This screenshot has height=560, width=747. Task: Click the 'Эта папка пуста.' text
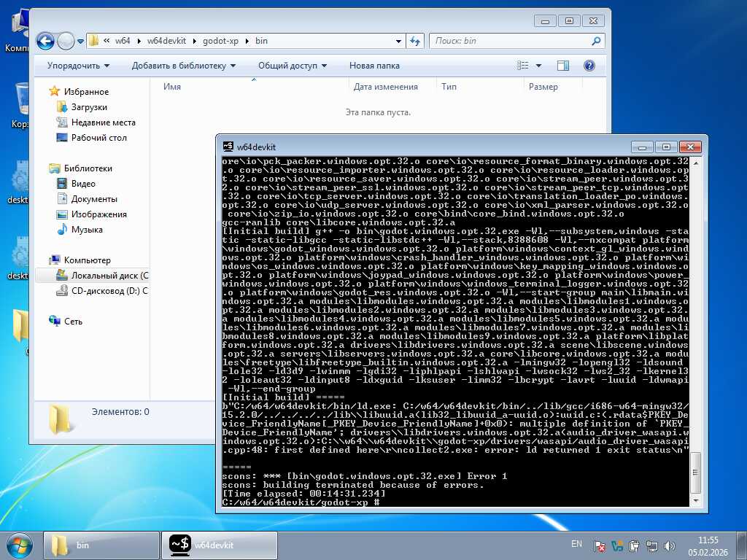point(378,112)
